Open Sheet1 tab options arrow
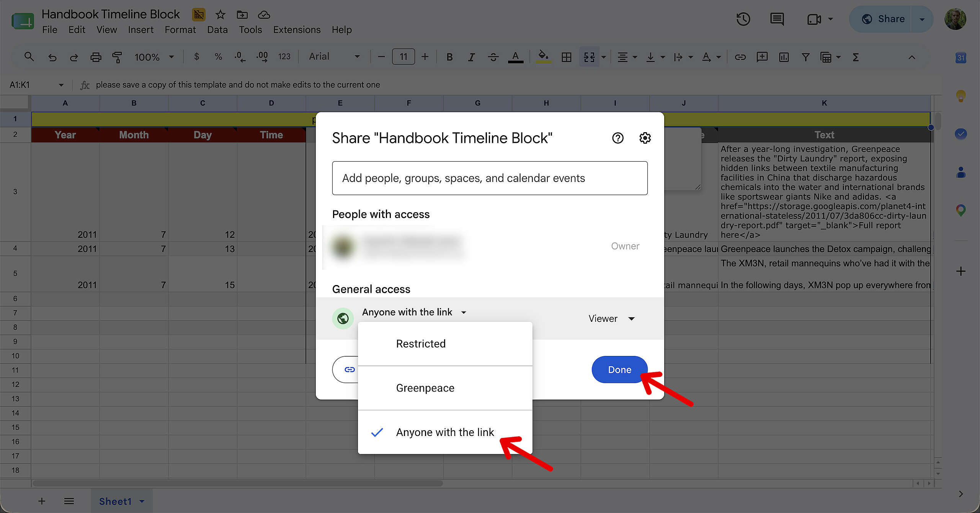Screen dimensions: 980x513 (x=142, y=501)
